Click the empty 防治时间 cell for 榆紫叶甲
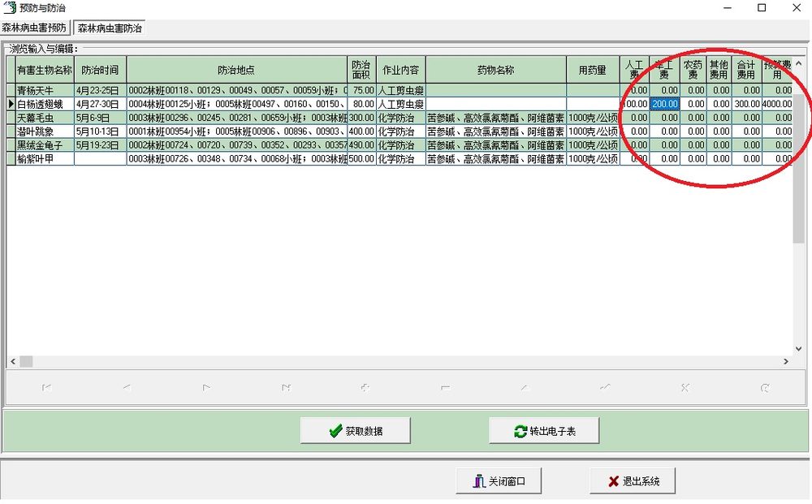 tap(101, 159)
